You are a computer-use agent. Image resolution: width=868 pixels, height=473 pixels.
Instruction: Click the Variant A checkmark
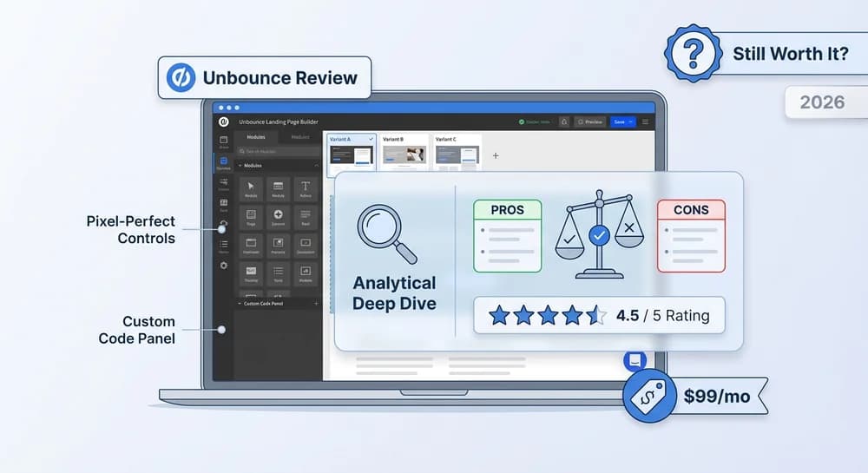371,140
